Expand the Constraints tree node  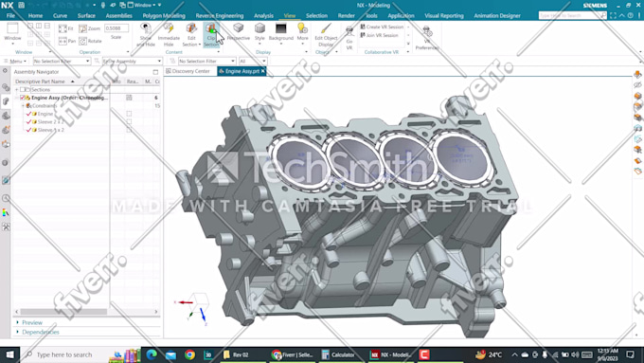(23, 105)
